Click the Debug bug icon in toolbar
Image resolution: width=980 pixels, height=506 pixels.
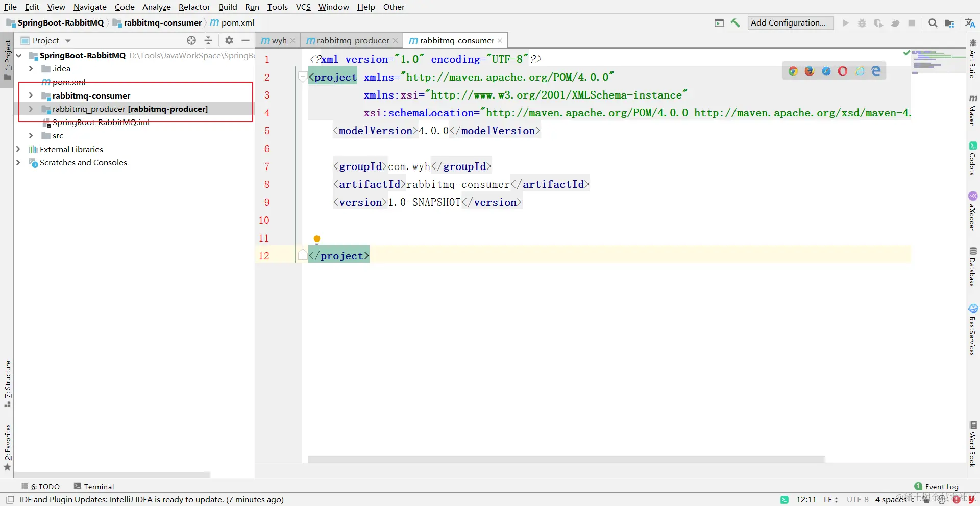click(862, 23)
